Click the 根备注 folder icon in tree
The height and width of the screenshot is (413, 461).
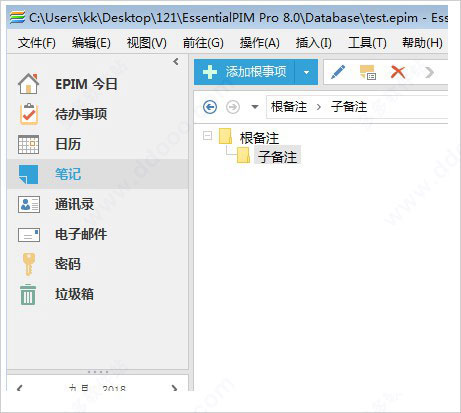pos(225,136)
